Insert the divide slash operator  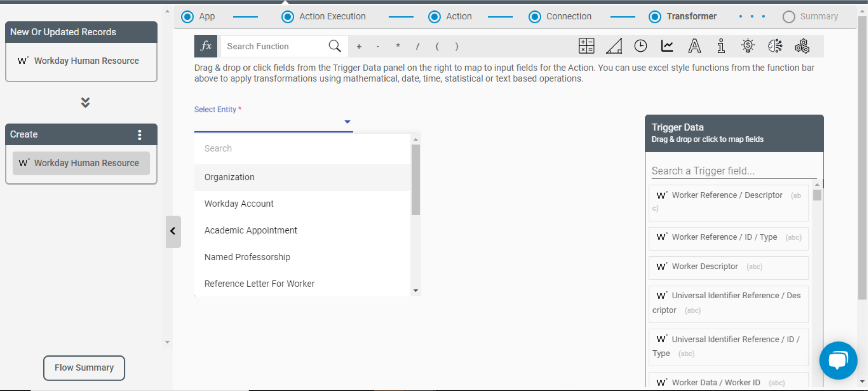(417, 47)
